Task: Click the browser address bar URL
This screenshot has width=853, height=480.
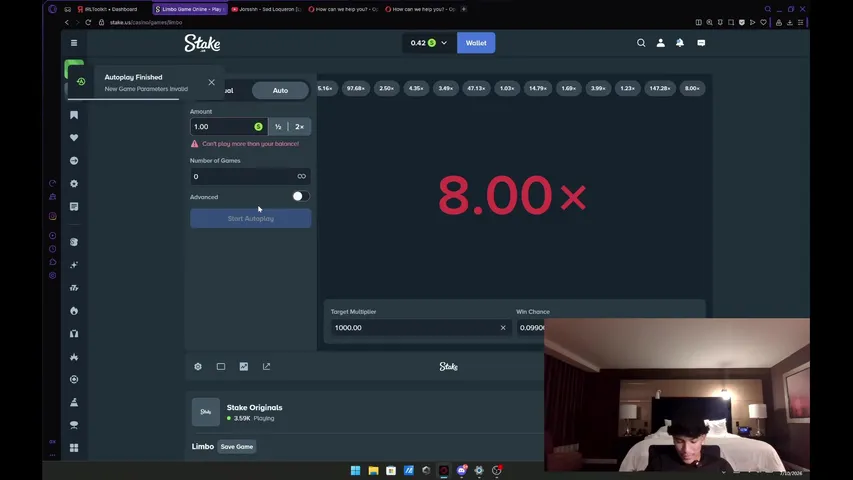Action: pos(146,22)
